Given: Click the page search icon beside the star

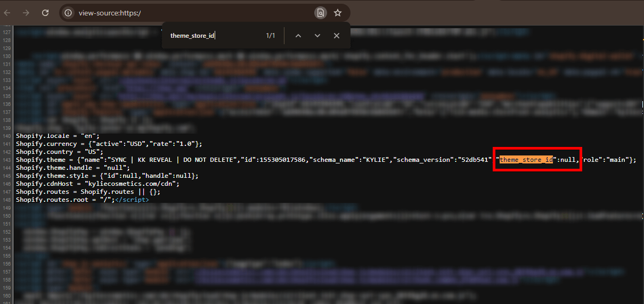Looking at the screenshot, I should tap(320, 13).
